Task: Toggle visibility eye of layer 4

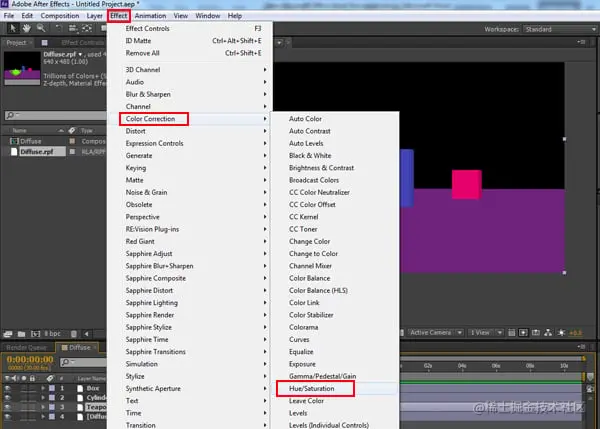Action: point(7,417)
